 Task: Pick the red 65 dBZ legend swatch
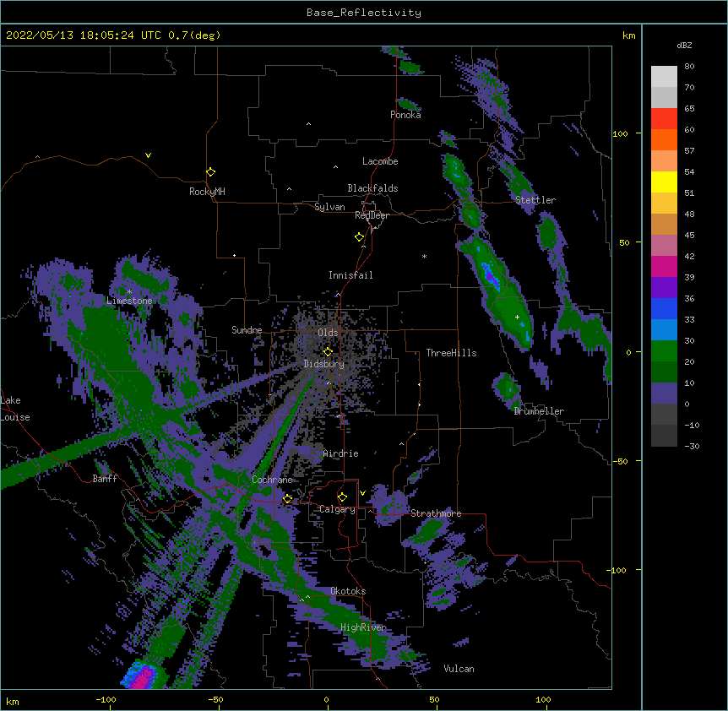pos(664,118)
